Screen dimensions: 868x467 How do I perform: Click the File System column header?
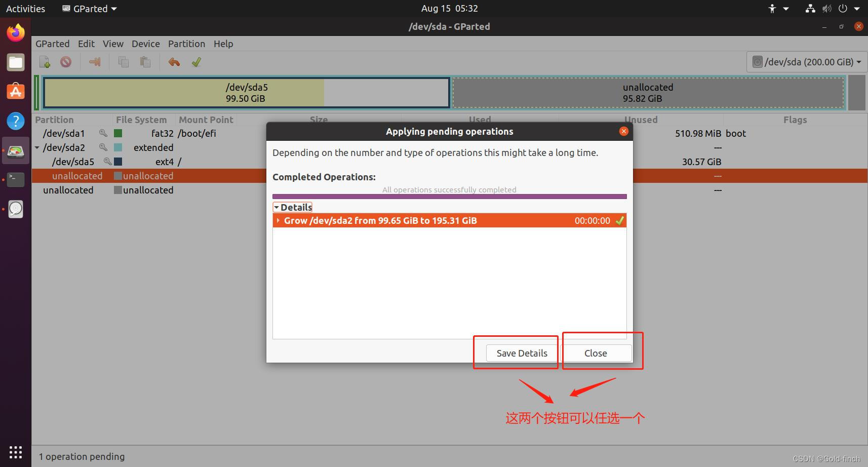pyautogui.click(x=141, y=120)
